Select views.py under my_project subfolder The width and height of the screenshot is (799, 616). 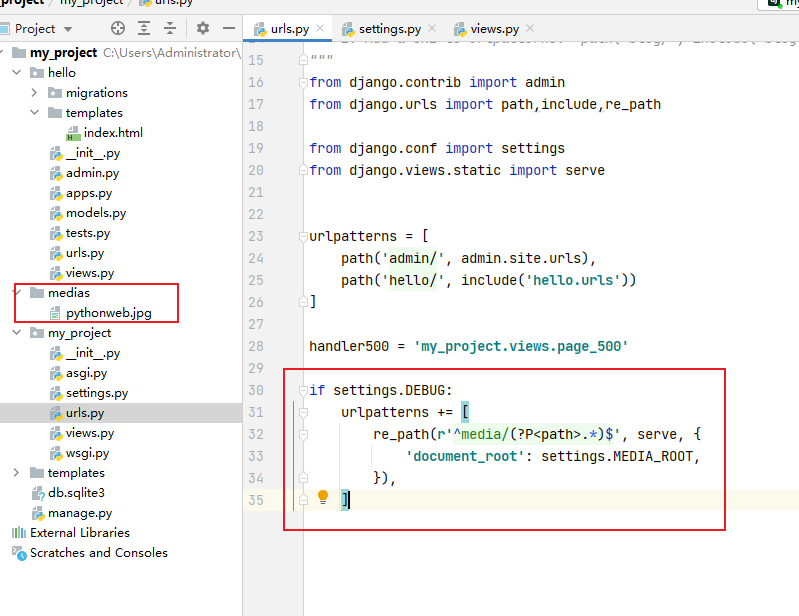click(x=82, y=433)
